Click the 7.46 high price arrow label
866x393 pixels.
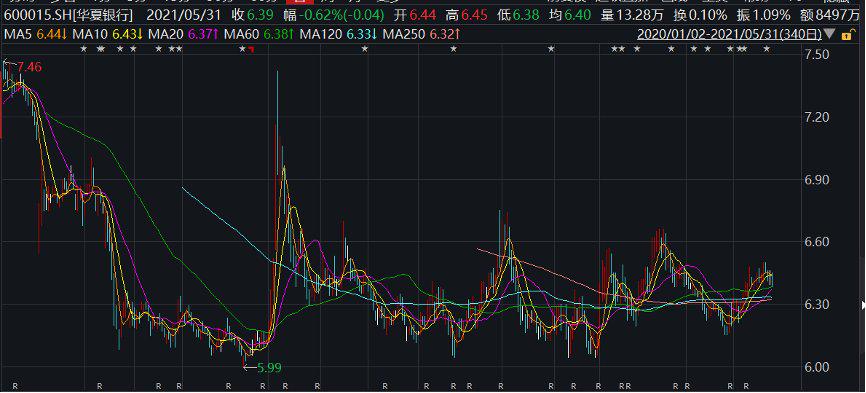tap(24, 68)
